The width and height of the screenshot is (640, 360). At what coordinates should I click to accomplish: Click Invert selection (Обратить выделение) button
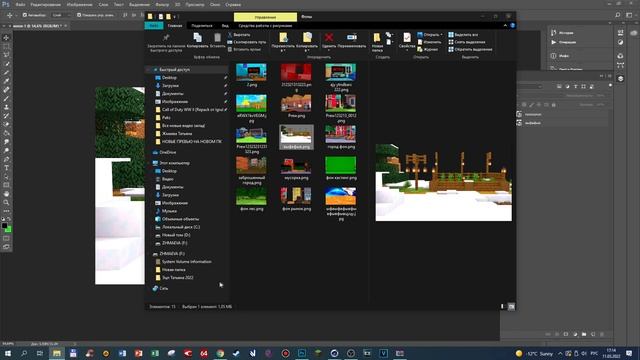pyautogui.click(x=470, y=49)
